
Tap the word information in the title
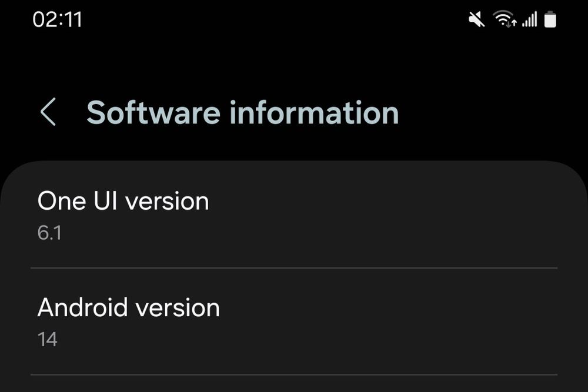[314, 112]
